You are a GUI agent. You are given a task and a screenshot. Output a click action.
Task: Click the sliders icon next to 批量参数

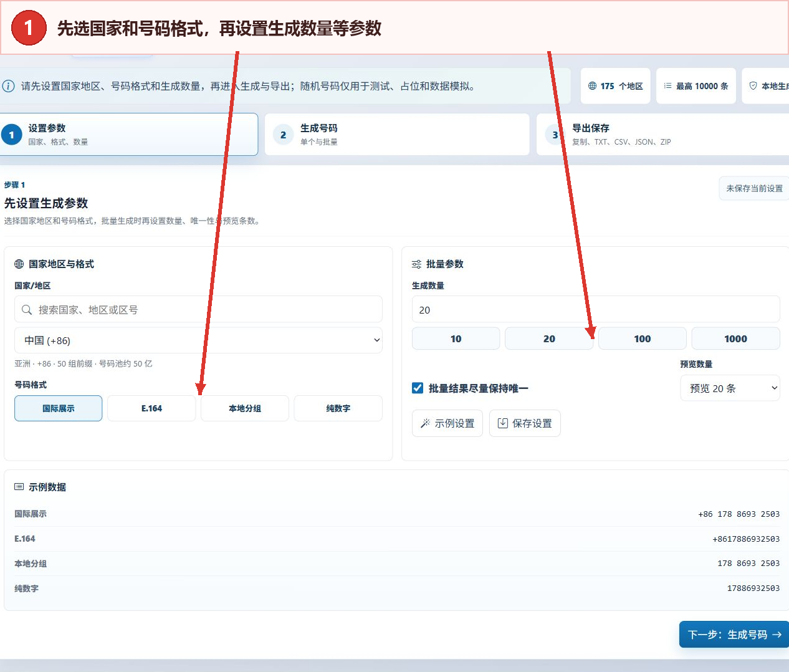[417, 264]
